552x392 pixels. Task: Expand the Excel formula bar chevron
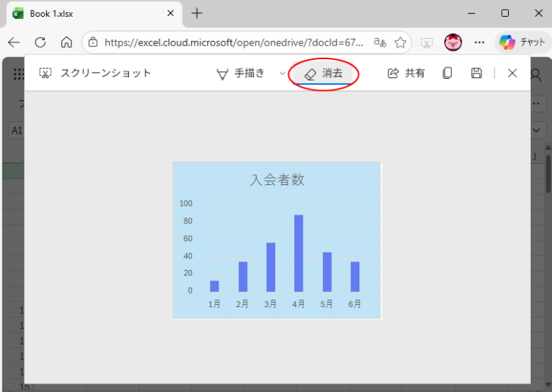537,130
